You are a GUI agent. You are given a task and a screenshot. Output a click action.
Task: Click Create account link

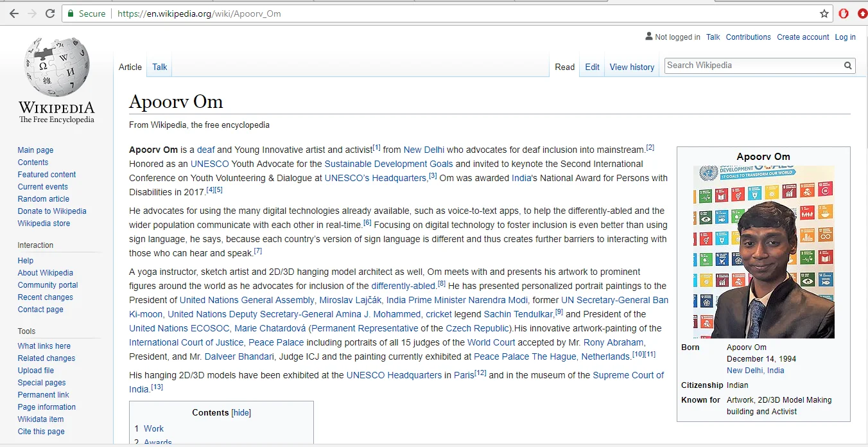pos(803,37)
